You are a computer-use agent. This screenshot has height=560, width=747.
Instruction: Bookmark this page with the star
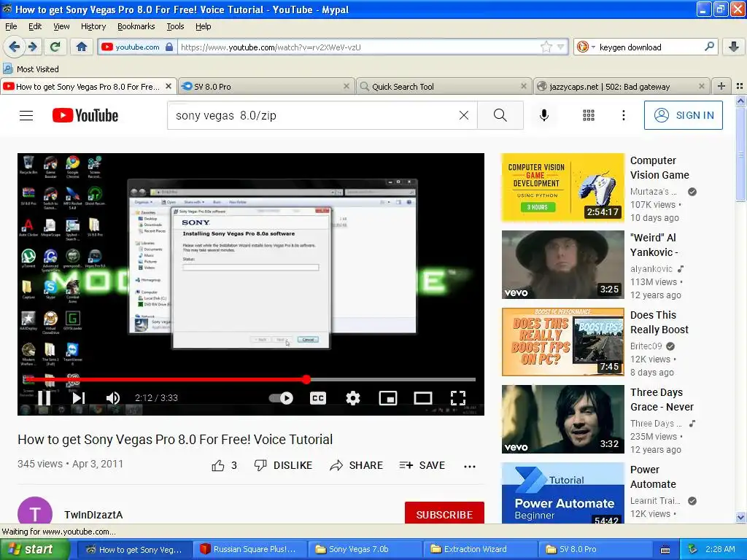[x=546, y=47]
